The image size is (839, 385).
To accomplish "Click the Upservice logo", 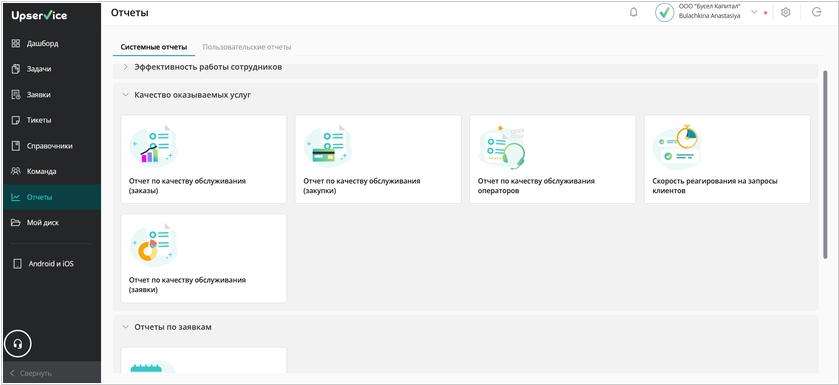I will [x=39, y=16].
